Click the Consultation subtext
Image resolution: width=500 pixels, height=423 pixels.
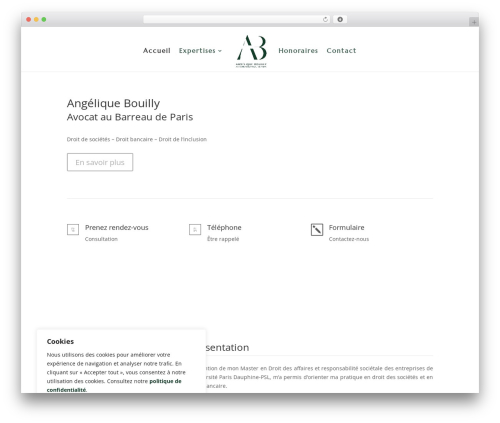(101, 239)
